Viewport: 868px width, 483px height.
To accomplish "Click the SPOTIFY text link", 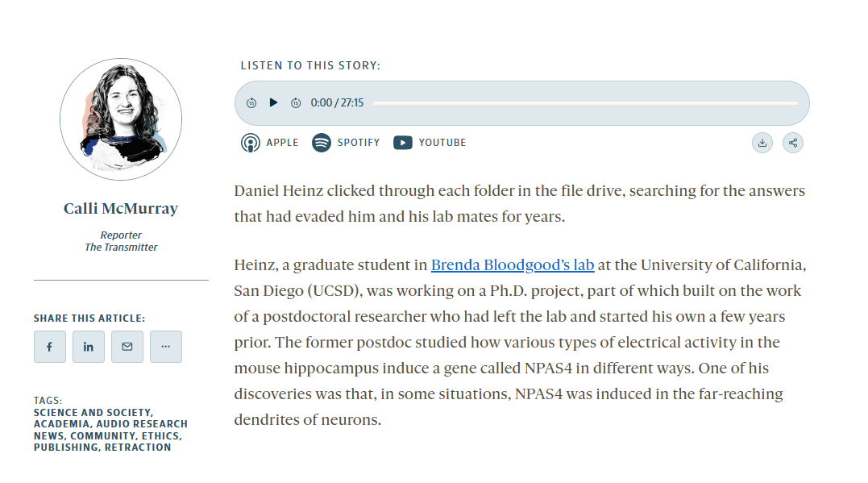I will (x=359, y=143).
